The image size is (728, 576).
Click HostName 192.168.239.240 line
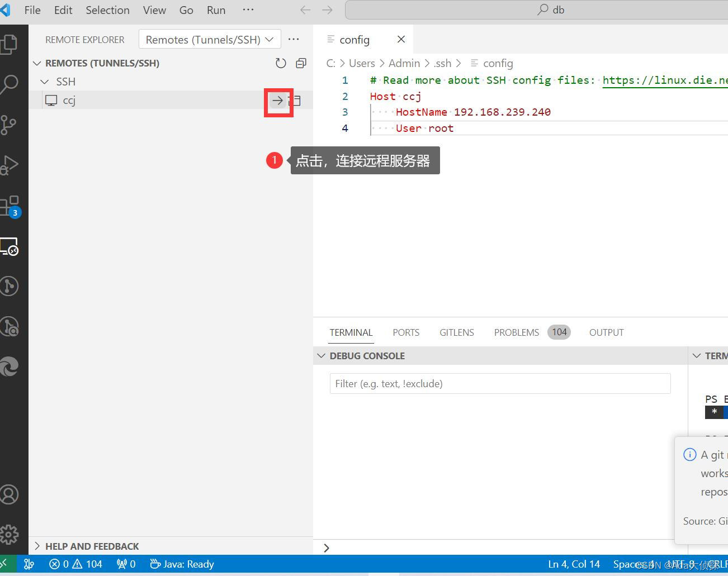point(473,112)
